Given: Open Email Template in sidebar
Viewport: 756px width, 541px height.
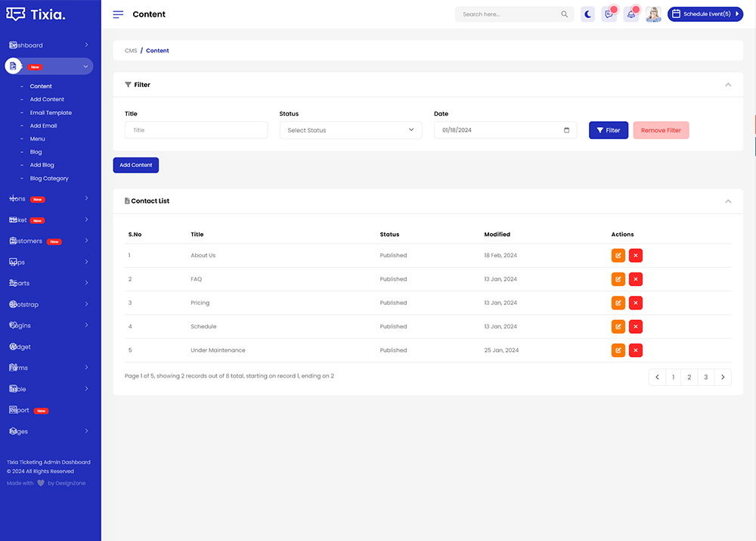Looking at the screenshot, I should click(51, 113).
